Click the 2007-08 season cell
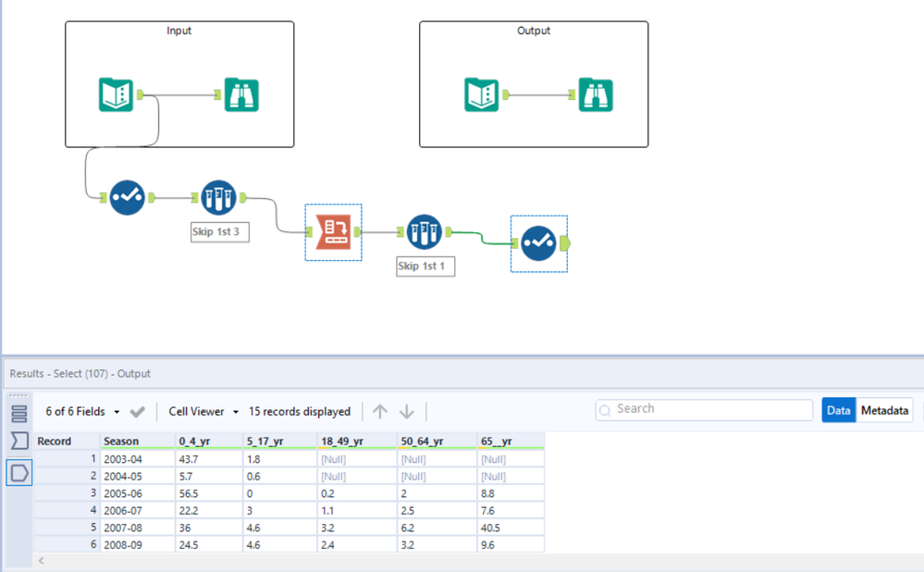 [x=138, y=528]
